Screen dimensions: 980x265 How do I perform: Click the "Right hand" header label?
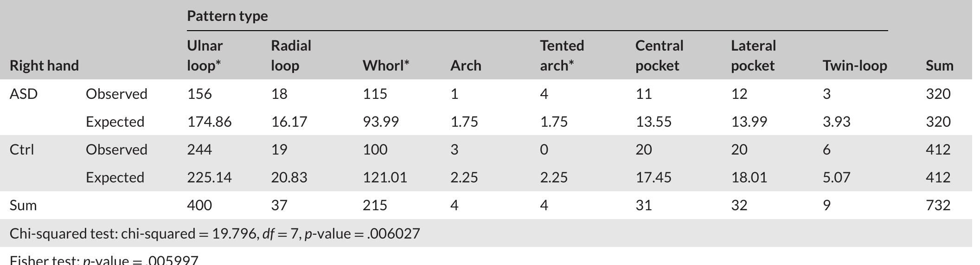(x=44, y=66)
